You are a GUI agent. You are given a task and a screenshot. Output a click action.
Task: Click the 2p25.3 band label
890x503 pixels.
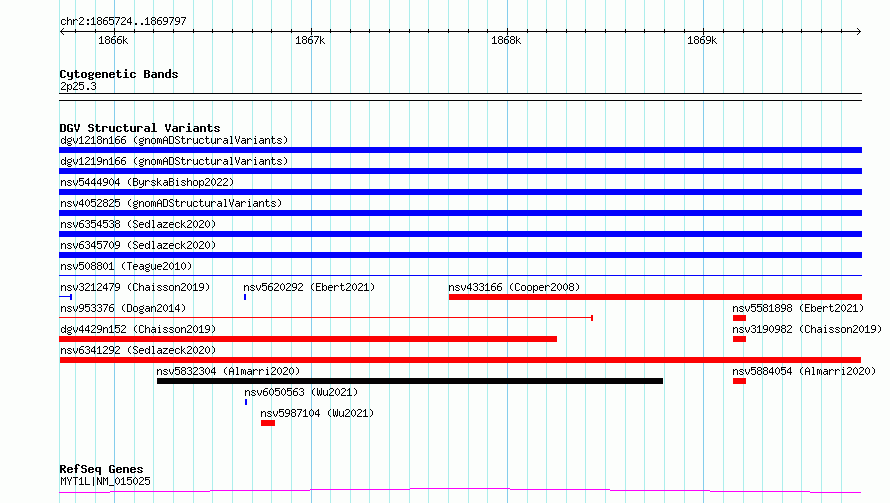(x=78, y=86)
